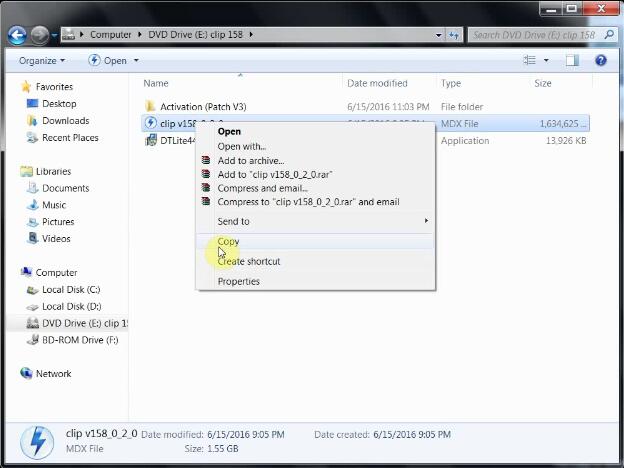Refresh the folder with the refresh icon

click(x=454, y=35)
